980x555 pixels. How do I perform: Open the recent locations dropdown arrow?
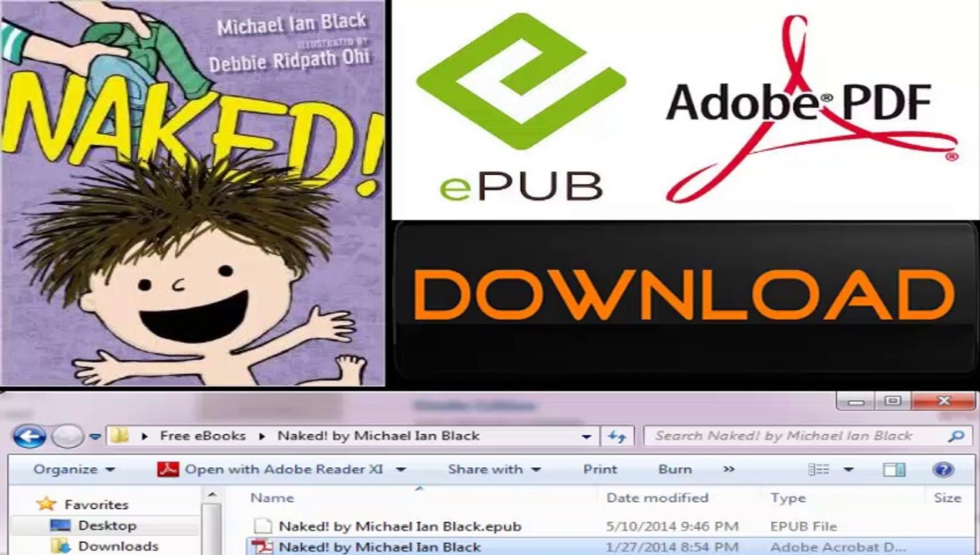tap(95, 436)
